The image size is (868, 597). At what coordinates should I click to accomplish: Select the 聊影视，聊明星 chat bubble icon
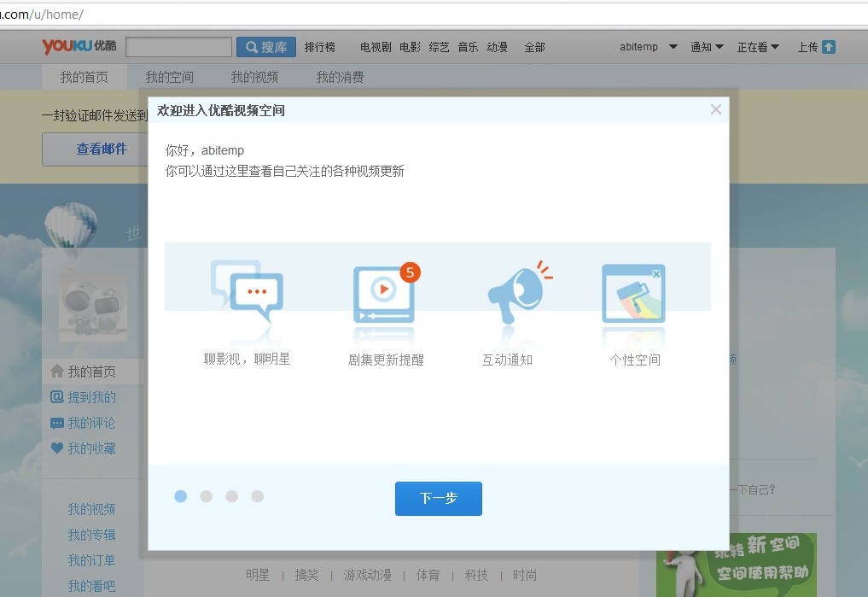click(248, 290)
